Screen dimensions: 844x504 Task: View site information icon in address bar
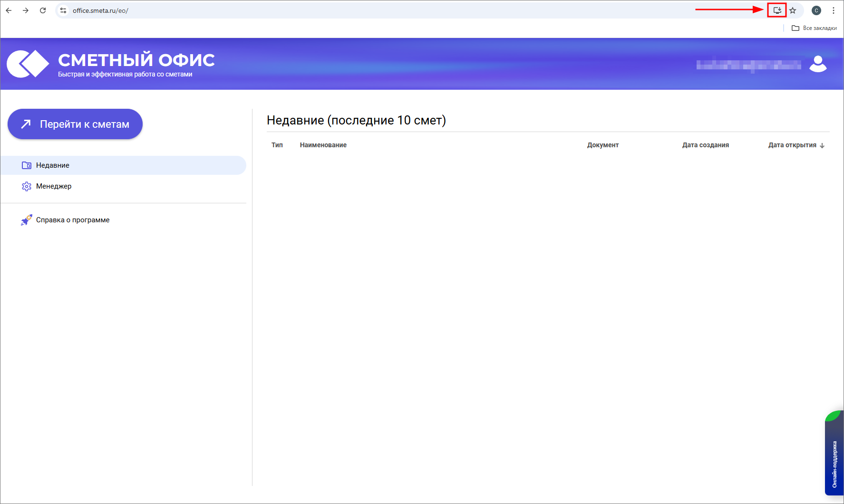[x=63, y=10]
